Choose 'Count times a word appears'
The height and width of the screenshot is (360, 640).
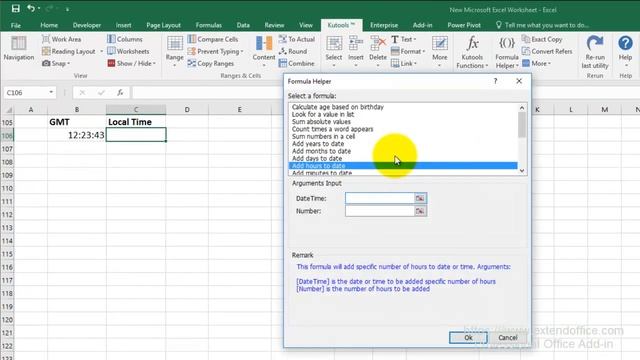[x=403, y=129]
